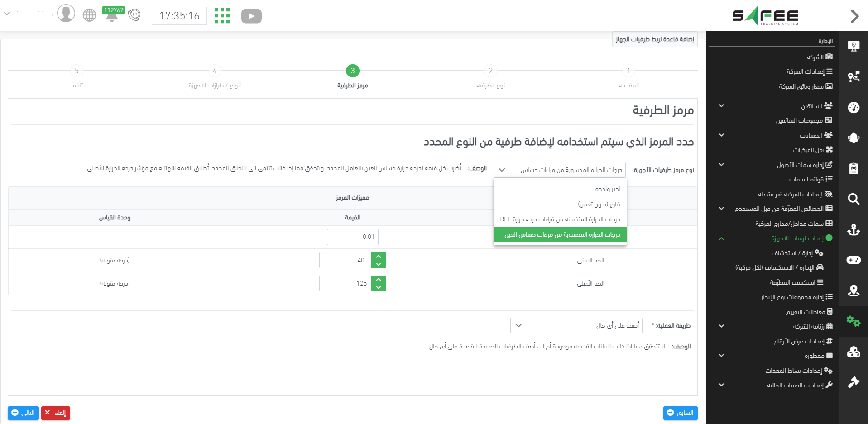Open the search magnifier in icon rail
The image size is (868, 424).
(854, 199)
